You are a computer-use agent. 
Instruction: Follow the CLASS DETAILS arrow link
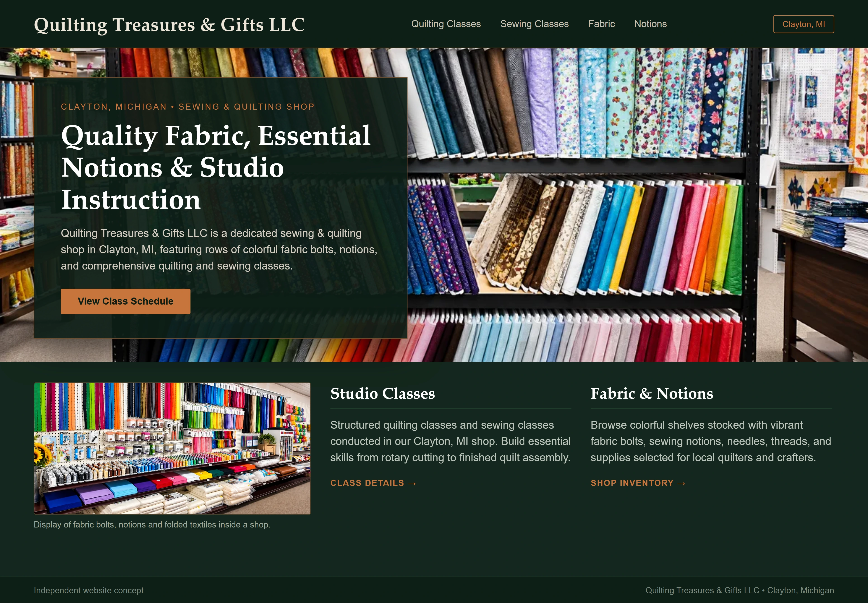tap(373, 483)
